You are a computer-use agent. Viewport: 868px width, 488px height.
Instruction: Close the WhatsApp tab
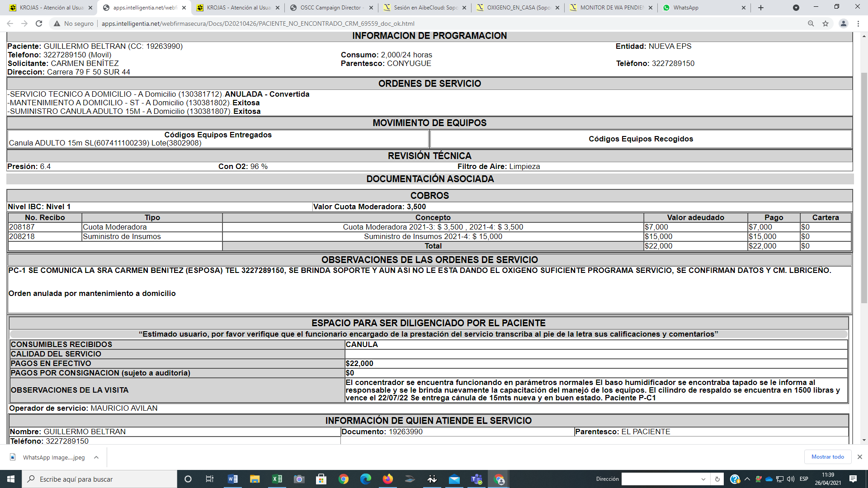(x=744, y=8)
